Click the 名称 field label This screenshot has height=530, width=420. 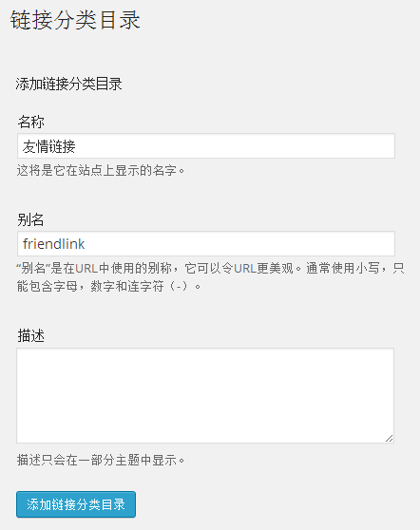tap(30, 122)
